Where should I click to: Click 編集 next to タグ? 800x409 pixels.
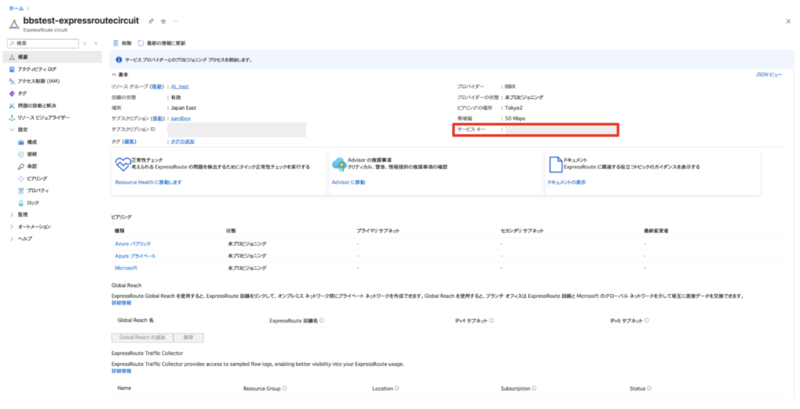pos(129,142)
